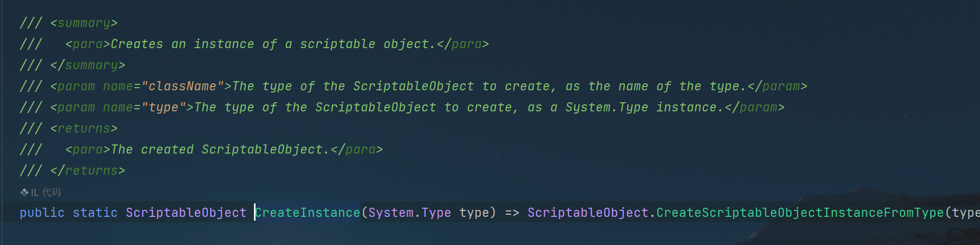Click the public keyword
Screen dimensions: 980x245
point(42,213)
